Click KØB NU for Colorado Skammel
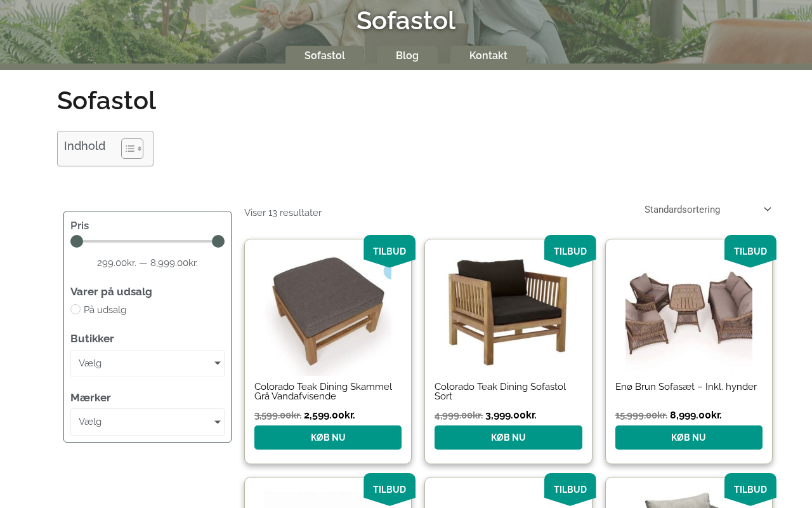Viewport: 812px width, 508px height. pyautogui.click(x=328, y=438)
